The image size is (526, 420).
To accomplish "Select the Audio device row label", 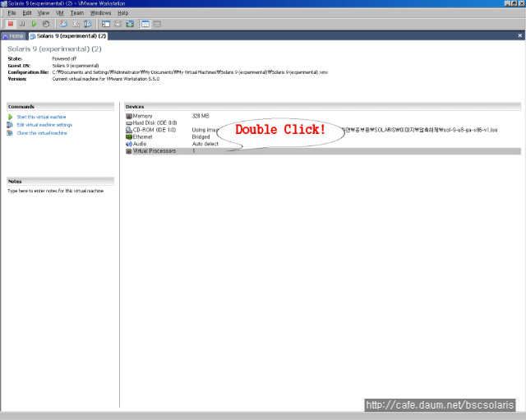I will point(140,144).
